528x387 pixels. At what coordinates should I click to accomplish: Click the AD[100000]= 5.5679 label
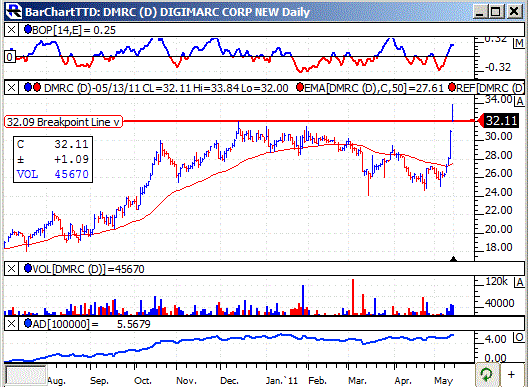click(91, 324)
